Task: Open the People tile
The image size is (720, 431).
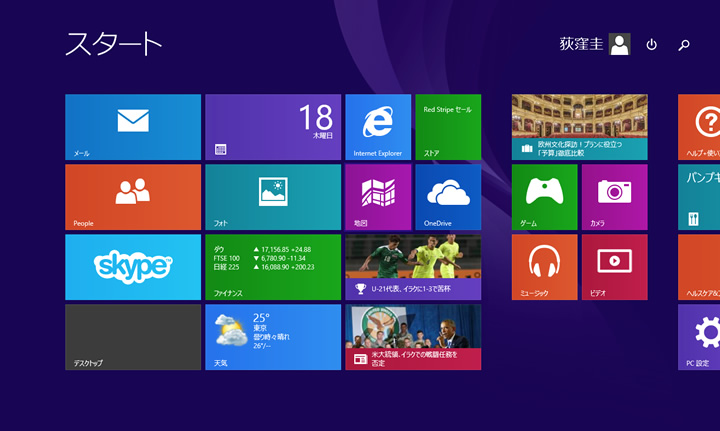Action: tap(133, 197)
